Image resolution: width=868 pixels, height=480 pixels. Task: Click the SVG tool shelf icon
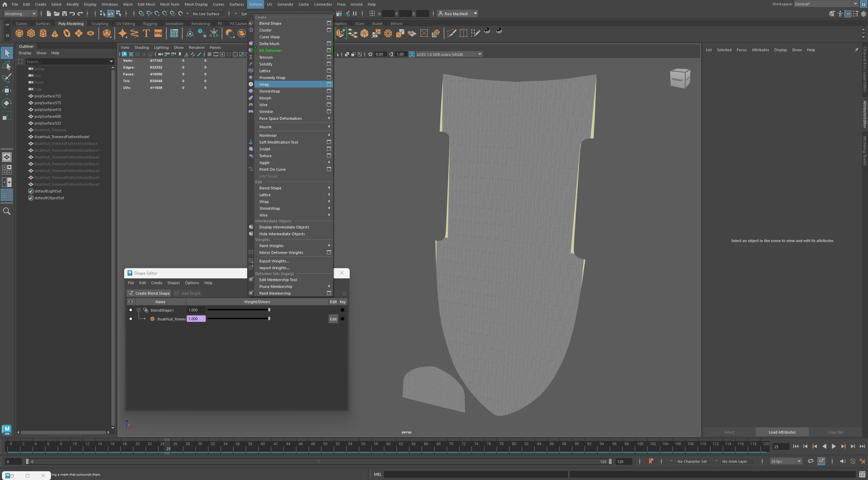point(158,33)
